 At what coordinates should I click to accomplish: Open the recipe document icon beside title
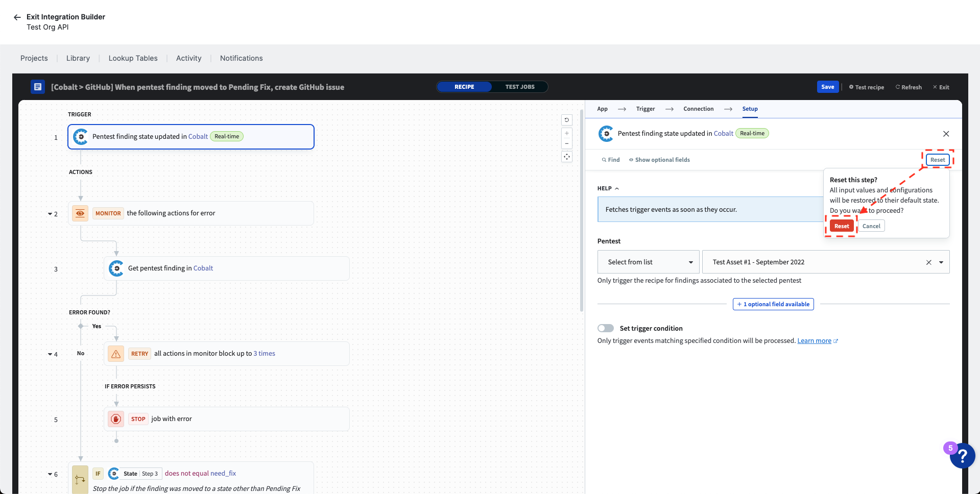pos(37,87)
